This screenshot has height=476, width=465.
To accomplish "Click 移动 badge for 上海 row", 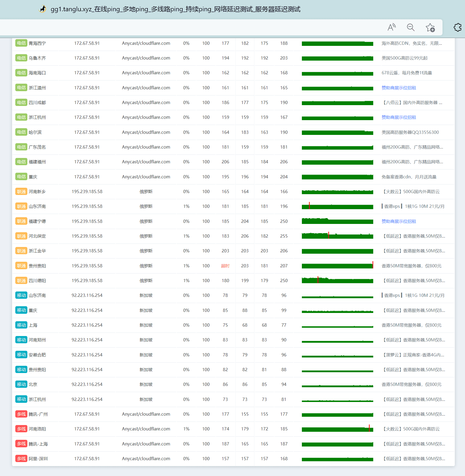I will point(21,325).
